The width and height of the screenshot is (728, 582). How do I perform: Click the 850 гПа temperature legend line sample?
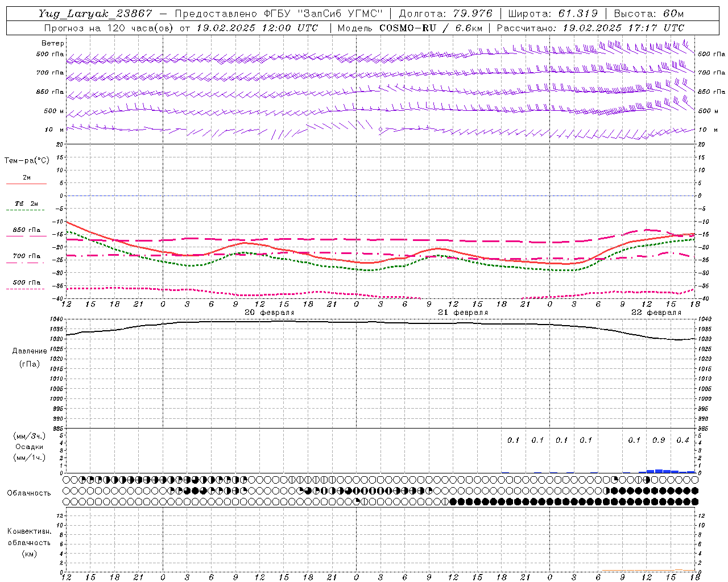26,236
